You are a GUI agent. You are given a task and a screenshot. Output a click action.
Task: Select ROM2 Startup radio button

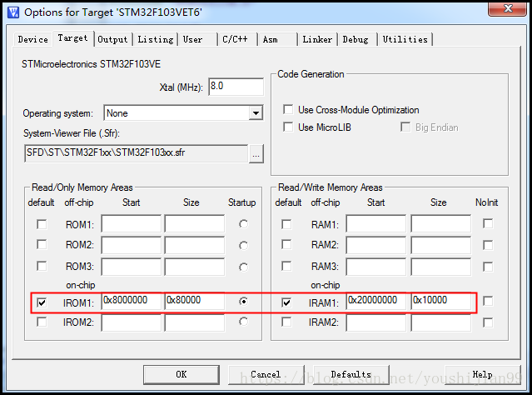[x=243, y=246]
